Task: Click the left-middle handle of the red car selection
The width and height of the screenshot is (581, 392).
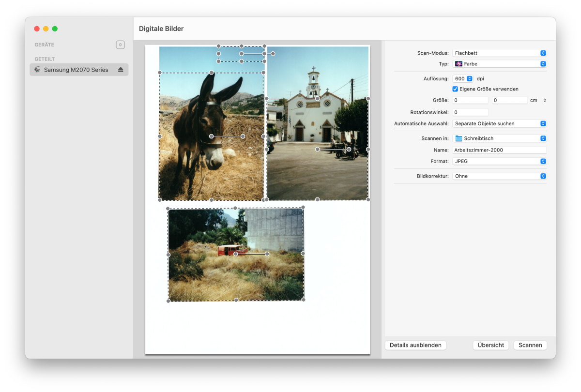Action: click(168, 255)
